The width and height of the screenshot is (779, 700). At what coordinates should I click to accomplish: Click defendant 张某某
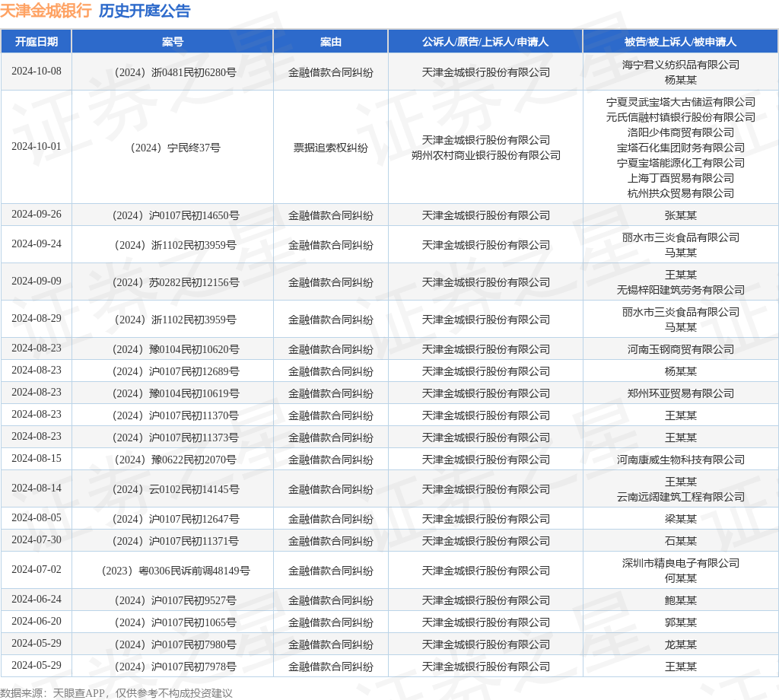pos(681,215)
